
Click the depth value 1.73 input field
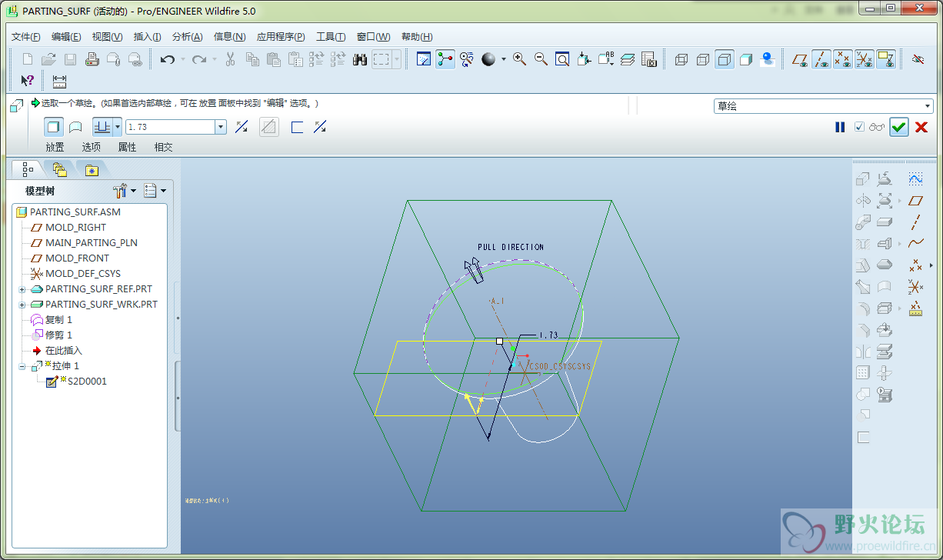click(171, 127)
